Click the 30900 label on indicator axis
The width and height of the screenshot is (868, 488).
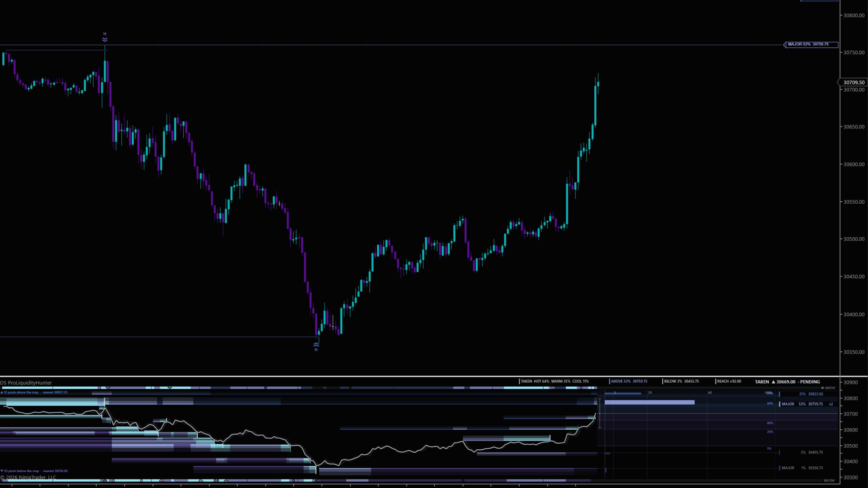coord(851,382)
